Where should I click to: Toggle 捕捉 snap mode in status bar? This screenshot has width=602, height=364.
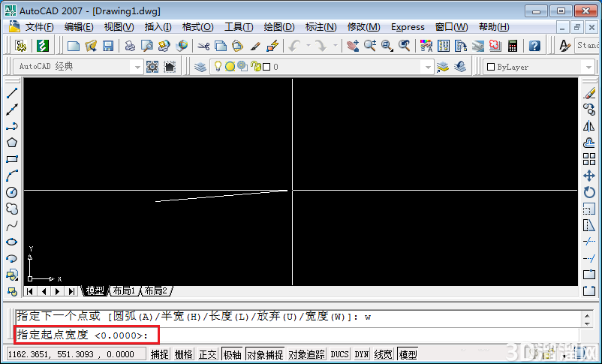pyautogui.click(x=160, y=354)
